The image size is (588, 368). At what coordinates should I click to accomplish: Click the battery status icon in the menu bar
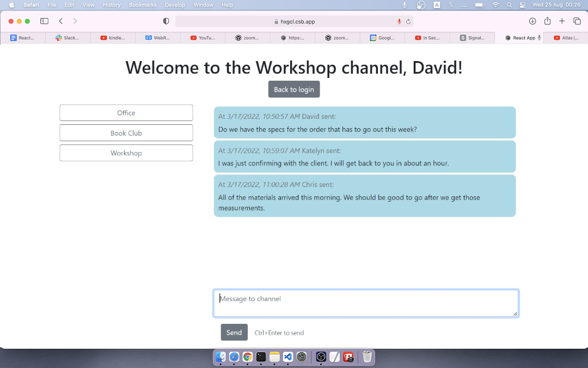[479, 5]
